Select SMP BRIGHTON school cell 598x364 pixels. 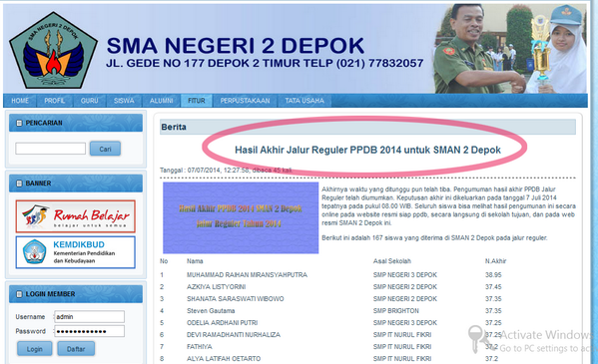[396, 310]
